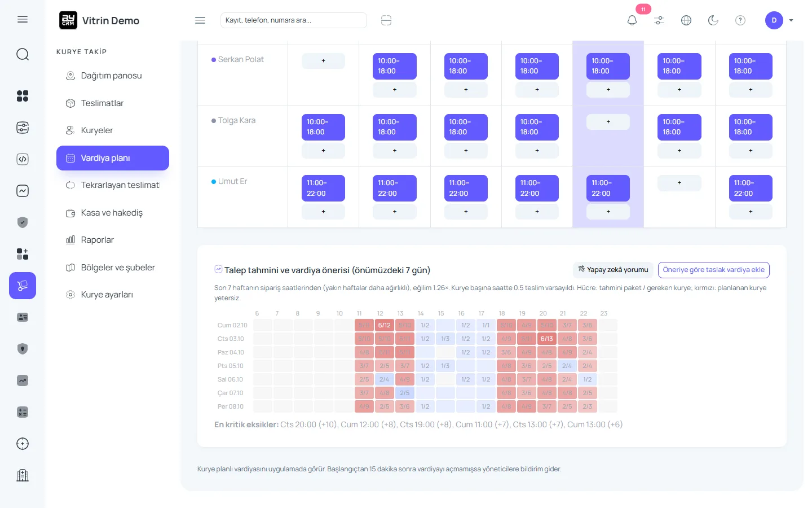
Task: Click Yapay zekâ yorumu button
Action: tap(613, 270)
